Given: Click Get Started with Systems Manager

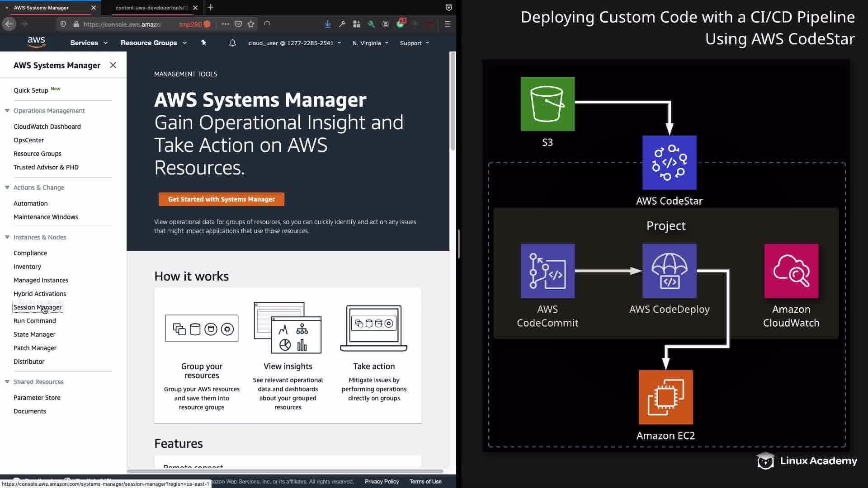Looking at the screenshot, I should (x=221, y=199).
